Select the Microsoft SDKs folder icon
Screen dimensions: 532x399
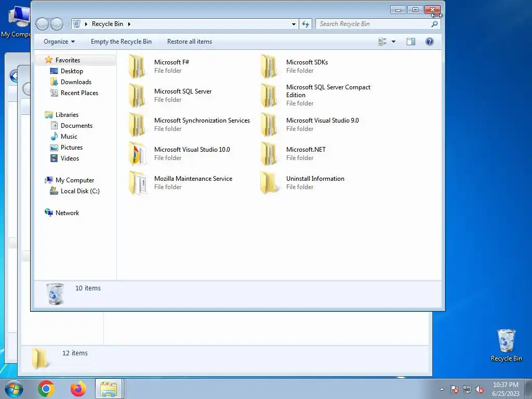269,66
